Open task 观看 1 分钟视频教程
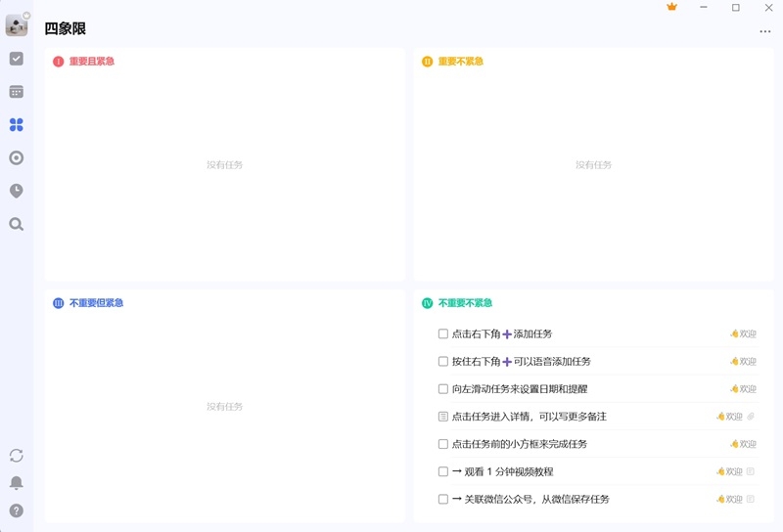Viewport: 783px width, 532px height. 503,471
